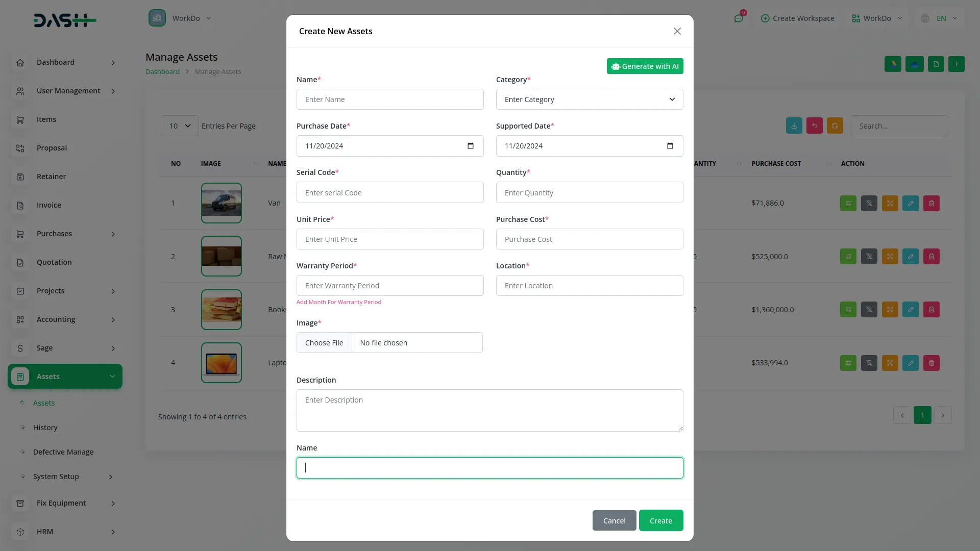Click the Enter serial Code field
980x551 pixels.
coord(389,193)
